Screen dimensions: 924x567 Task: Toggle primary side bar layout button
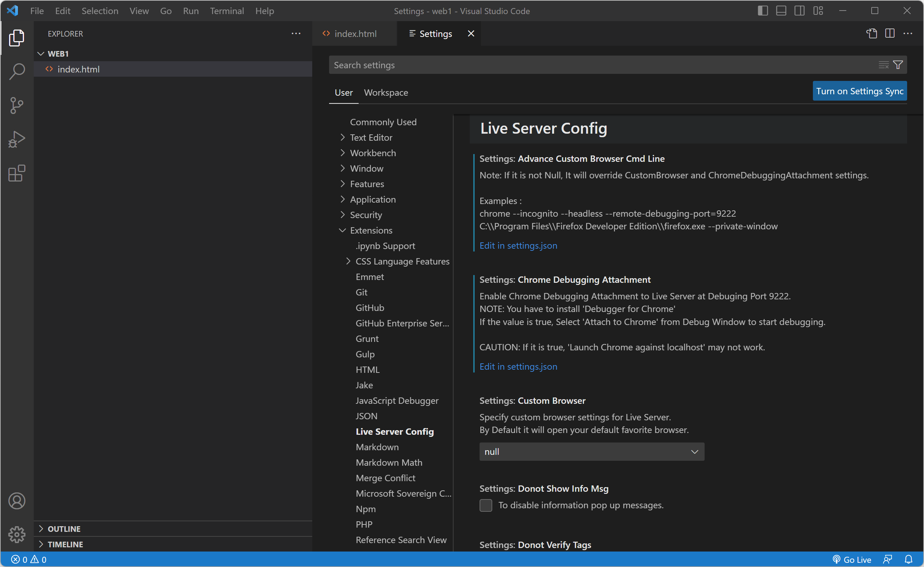click(762, 11)
